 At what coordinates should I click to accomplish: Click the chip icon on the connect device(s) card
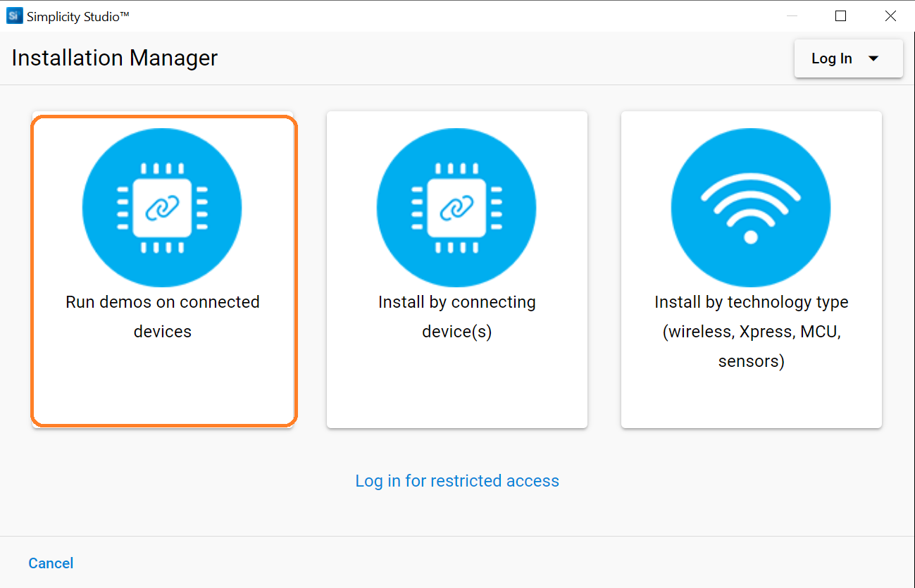pos(456,207)
